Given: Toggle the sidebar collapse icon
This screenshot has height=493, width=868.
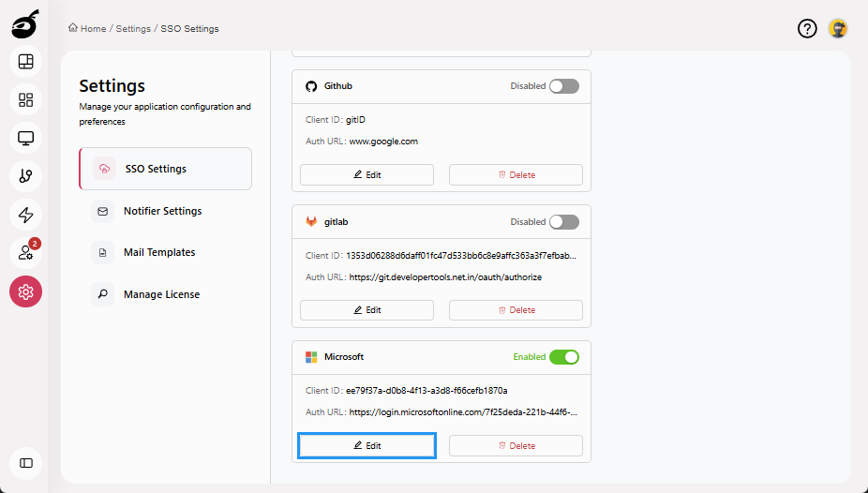Looking at the screenshot, I should [25, 463].
